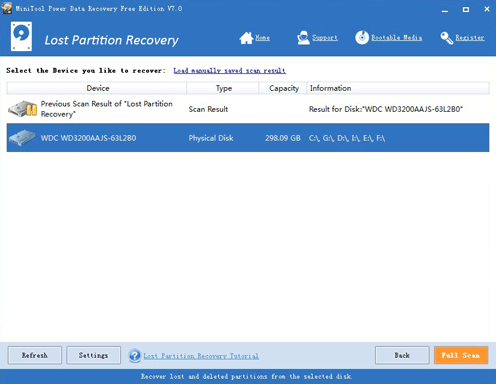
Task: Select the Previous Scan Result row
Action: tap(248, 109)
